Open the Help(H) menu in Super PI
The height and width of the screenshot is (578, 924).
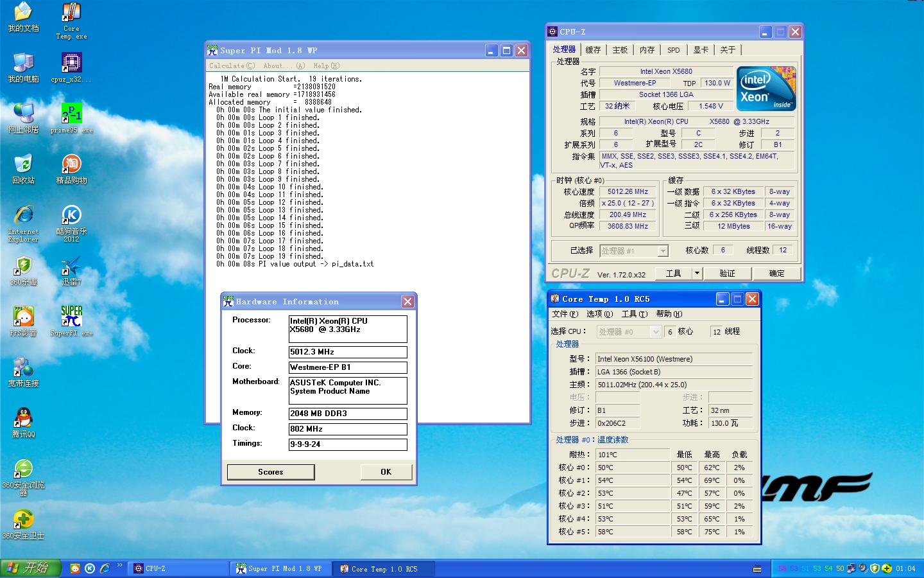pyautogui.click(x=326, y=66)
